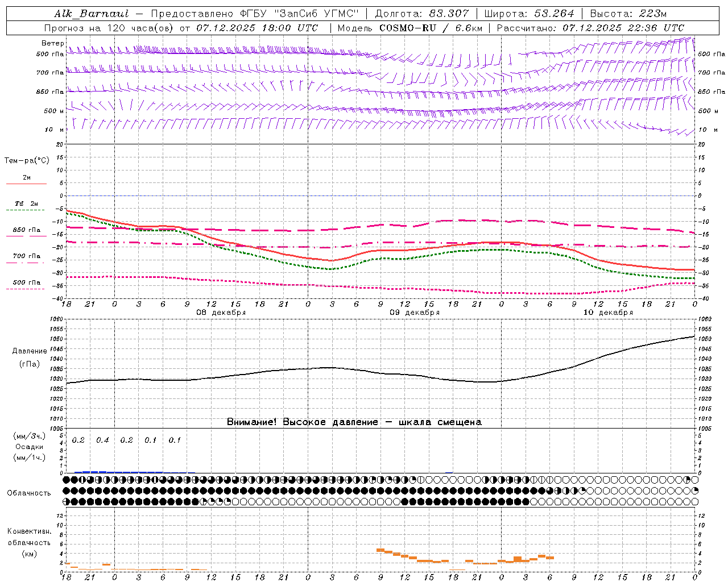Click the '2м' temperature legend entry
728x582 pixels.
click(27, 178)
